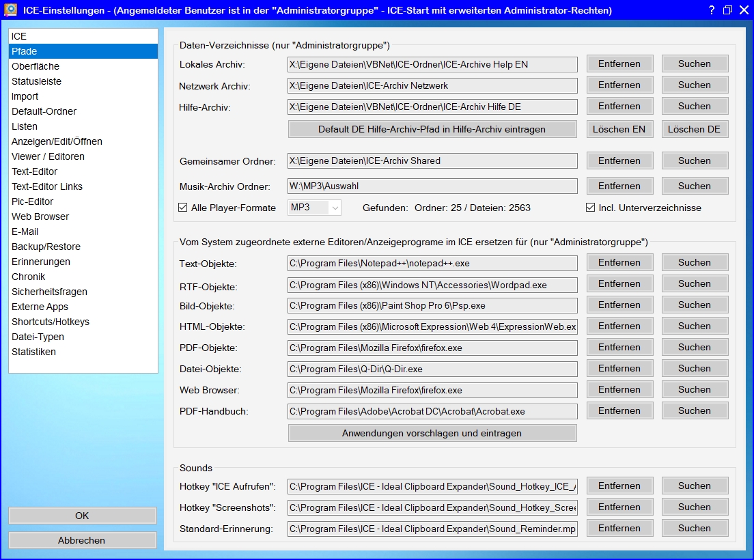Select Listen category
The image size is (754, 560).
(83, 126)
